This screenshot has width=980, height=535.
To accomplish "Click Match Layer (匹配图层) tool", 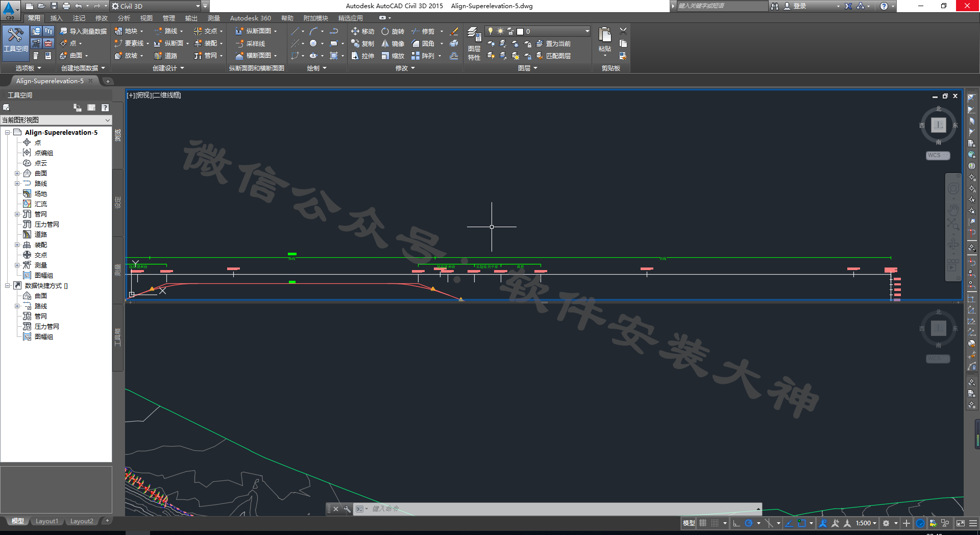I will [x=553, y=56].
